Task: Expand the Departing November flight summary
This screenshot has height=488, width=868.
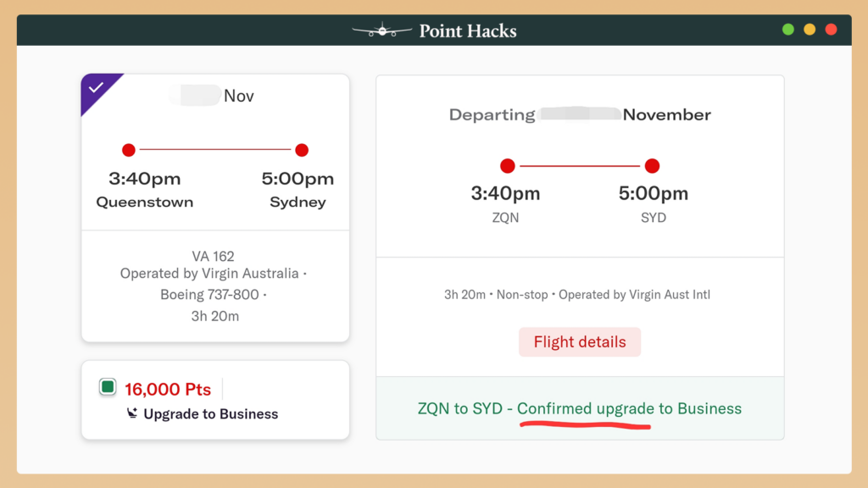Action: click(580, 114)
